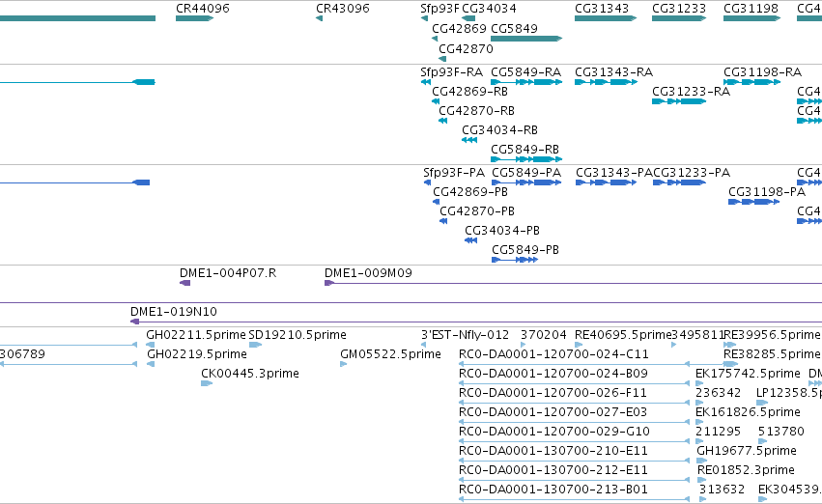Viewport: 822px width, 504px height.
Task: Click the Sfp93F-RA transcript label
Action: (x=451, y=71)
